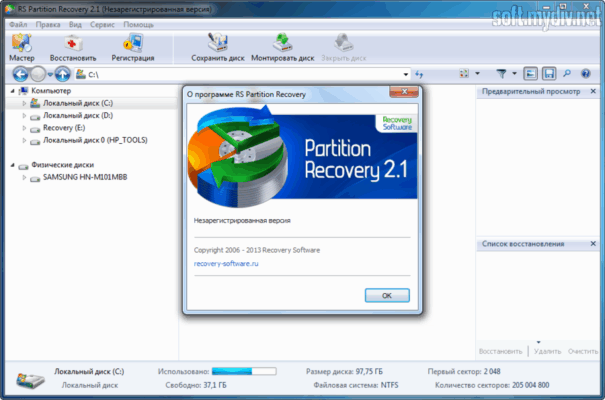Screen dimensions: 605x400
Task: Click the Сохранить диск toolbar icon
Action: coord(218,47)
